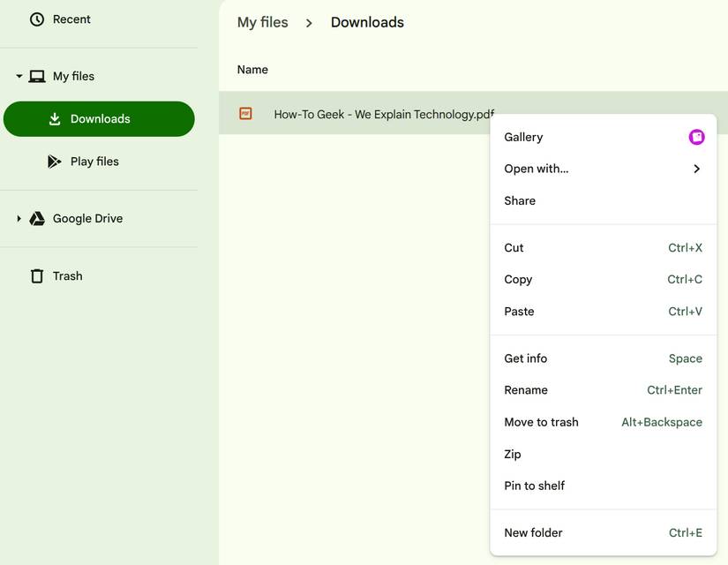The height and width of the screenshot is (565, 728).
Task: Click the purple Gallery app icon
Action: point(696,137)
